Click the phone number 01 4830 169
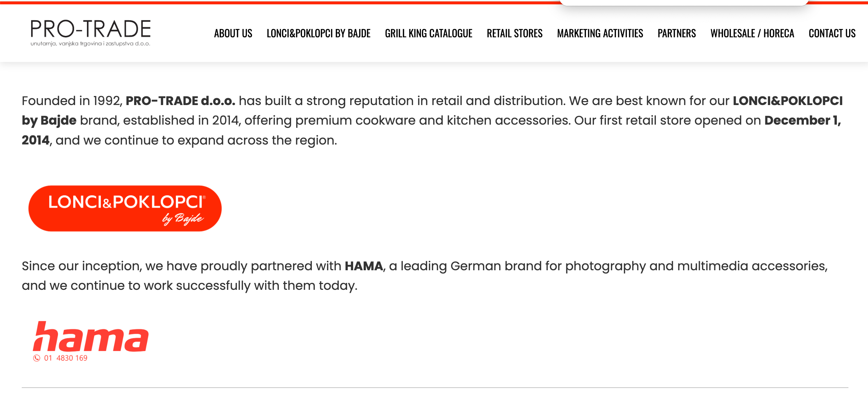 point(66,358)
